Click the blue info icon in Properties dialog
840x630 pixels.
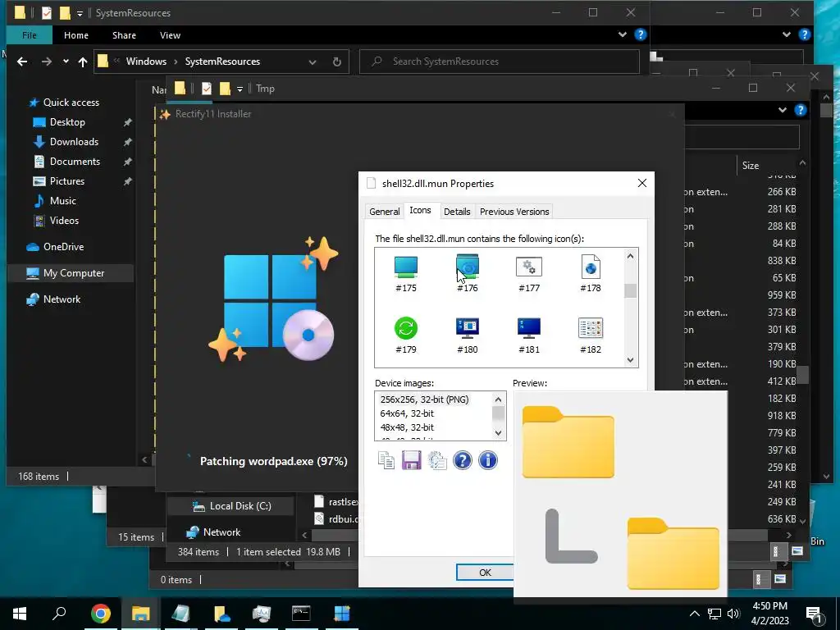[487, 460]
